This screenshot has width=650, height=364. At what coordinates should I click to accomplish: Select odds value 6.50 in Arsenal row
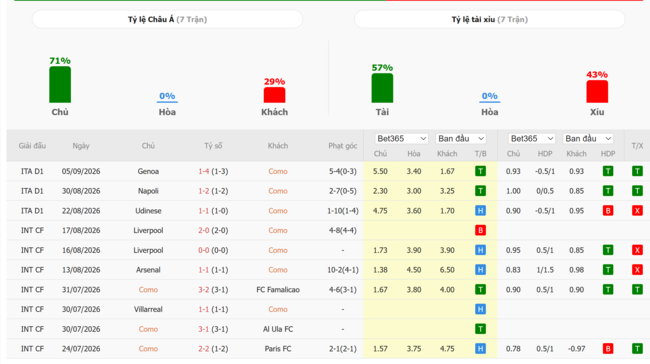(447, 270)
